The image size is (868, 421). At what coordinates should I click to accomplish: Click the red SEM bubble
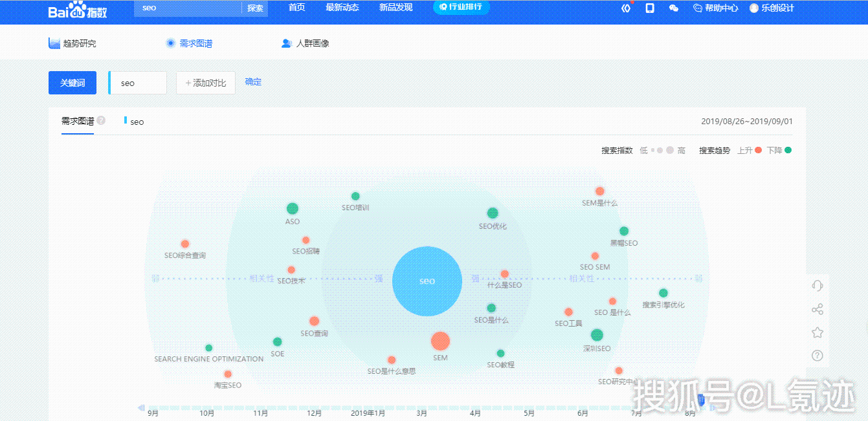(440, 341)
